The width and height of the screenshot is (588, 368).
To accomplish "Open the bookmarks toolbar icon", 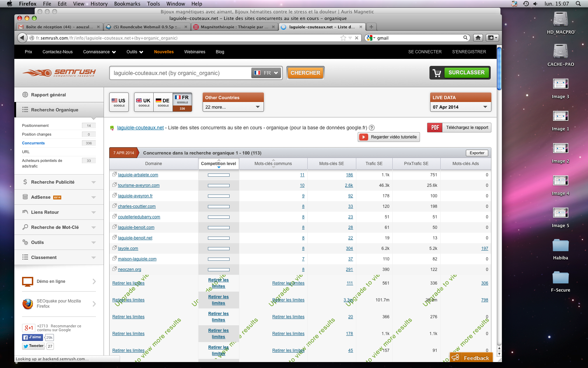I will click(x=492, y=38).
